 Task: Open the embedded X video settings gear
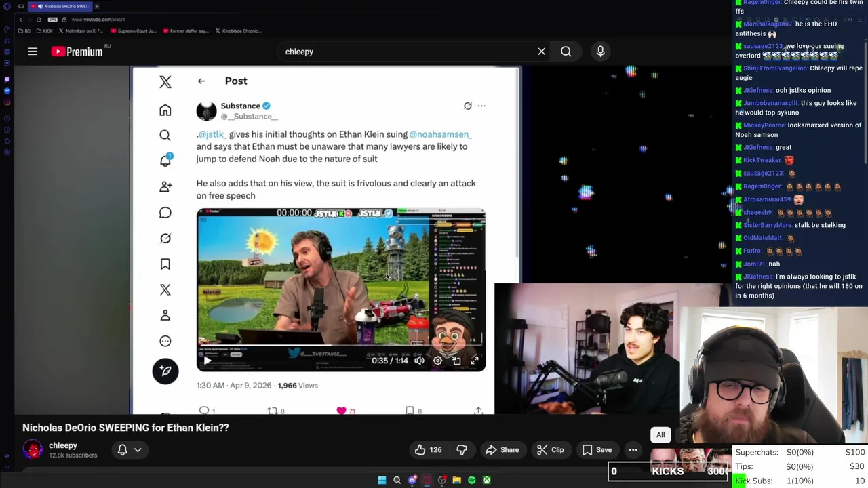point(438,361)
